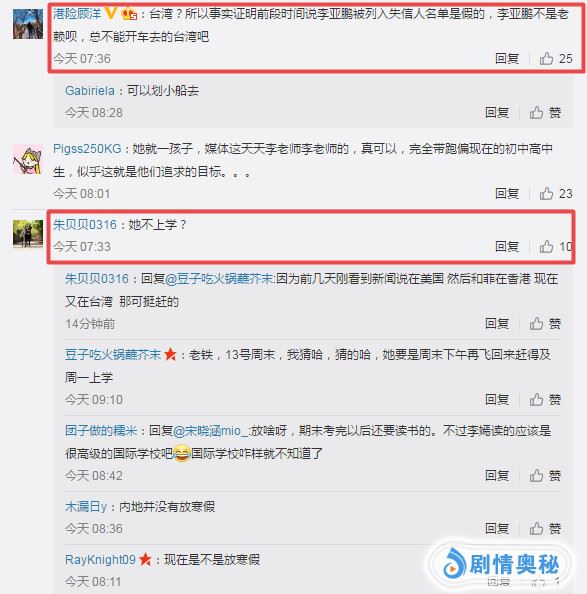Click Pigss250KG's cartoon avatar
Screen dimensions: 587x594
pos(28,159)
